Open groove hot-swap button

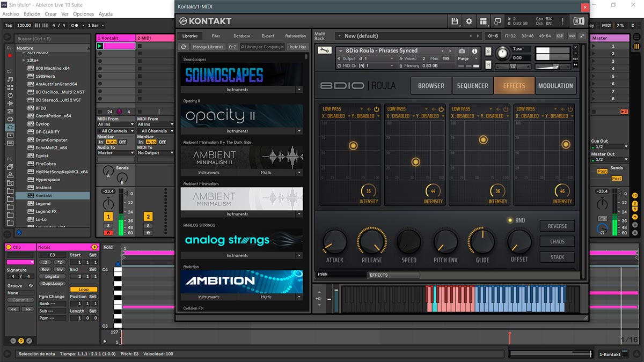coord(31,286)
